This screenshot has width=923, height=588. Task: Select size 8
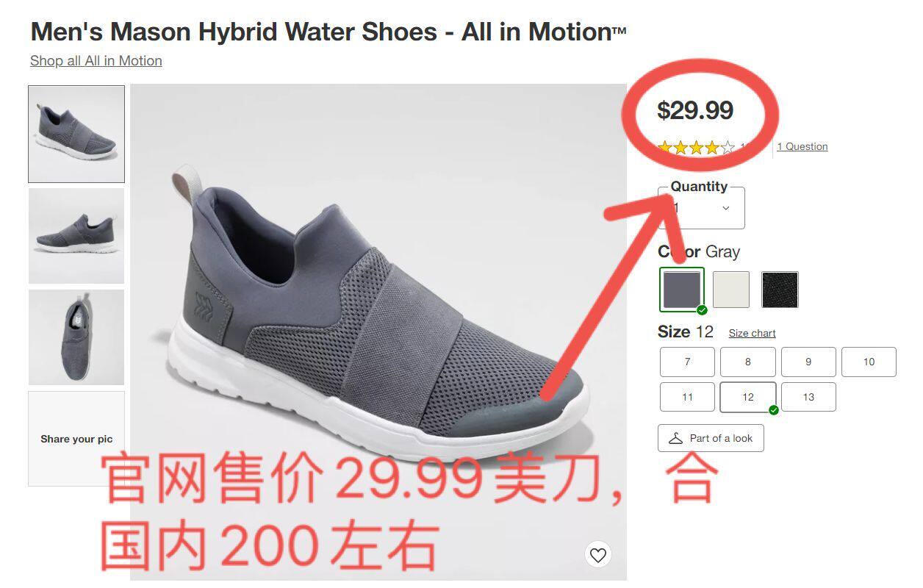coord(747,362)
